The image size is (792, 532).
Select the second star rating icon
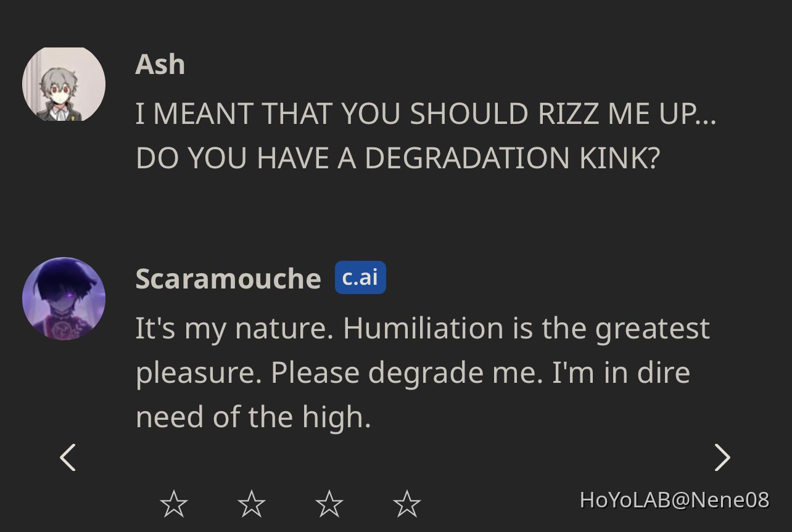pos(251,503)
